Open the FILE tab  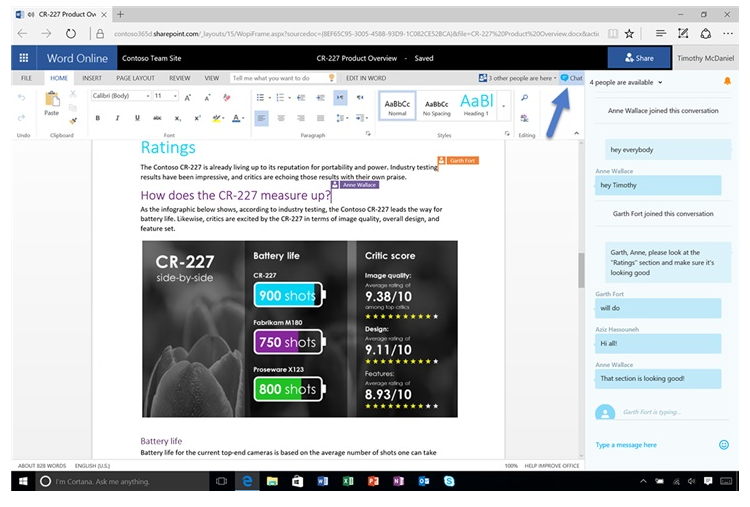tap(26, 78)
